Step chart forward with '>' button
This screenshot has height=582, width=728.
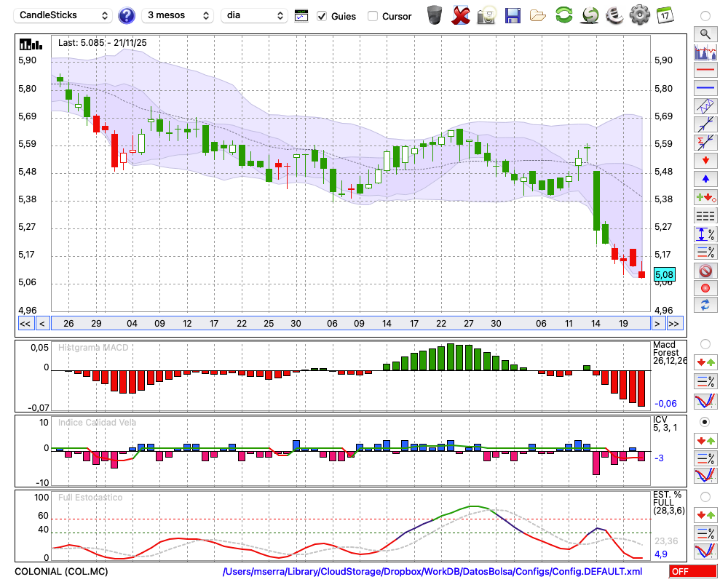pos(657,324)
